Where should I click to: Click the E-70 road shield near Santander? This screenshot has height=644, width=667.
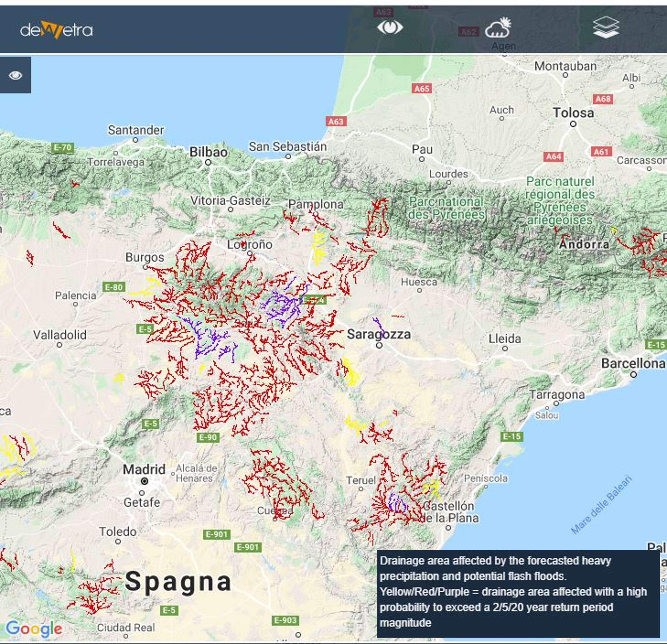[x=63, y=148]
